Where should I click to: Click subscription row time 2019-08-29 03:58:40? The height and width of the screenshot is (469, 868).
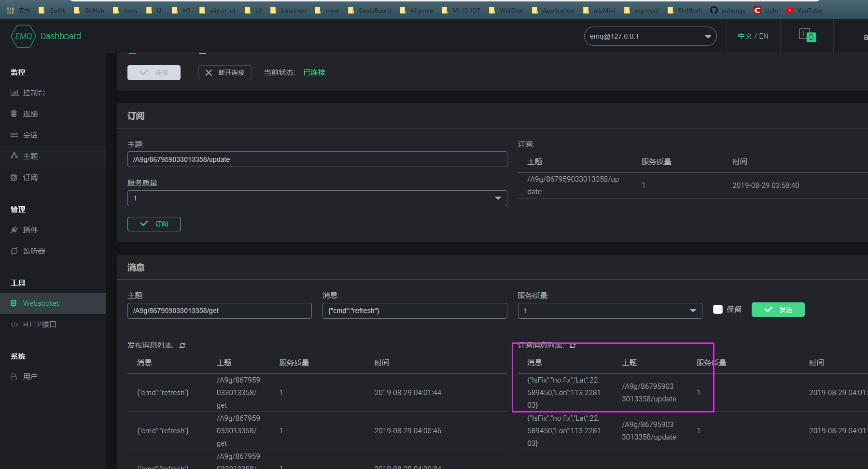[x=766, y=185]
